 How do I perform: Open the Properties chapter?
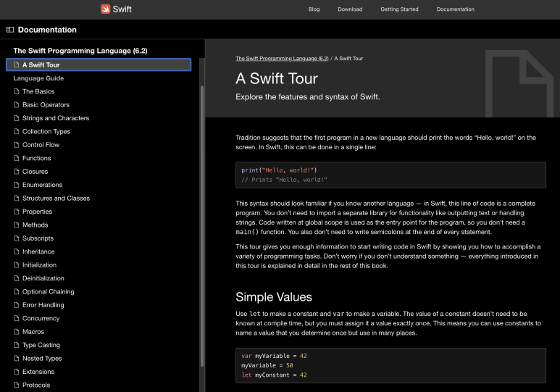point(37,212)
